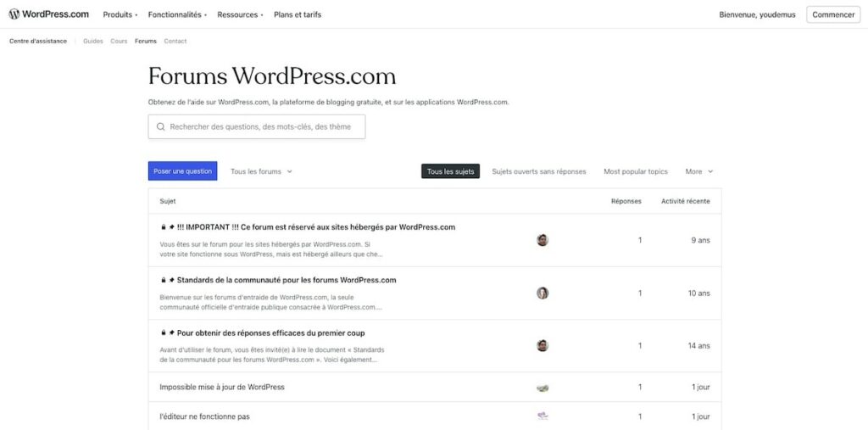
Task: Expand the Ressources menu
Action: point(240,15)
